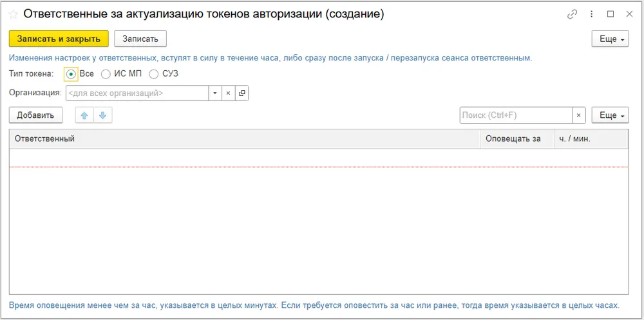644x320 pixels.
Task: Copy link to this form icon
Action: 572,14
